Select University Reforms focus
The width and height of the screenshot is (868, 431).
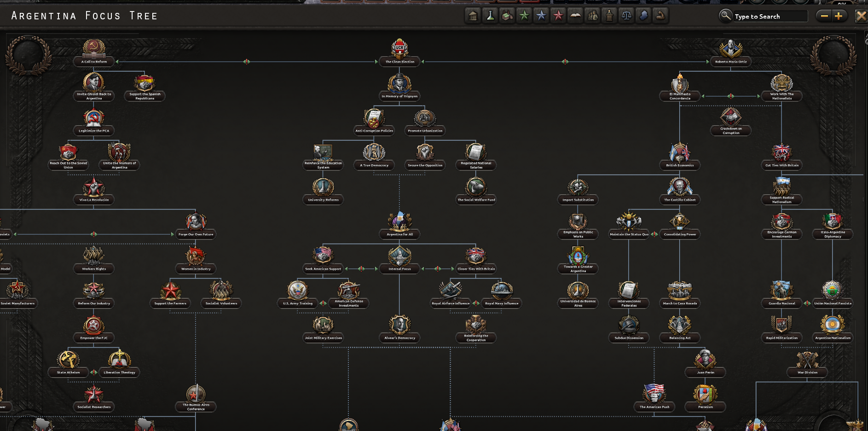(x=323, y=191)
